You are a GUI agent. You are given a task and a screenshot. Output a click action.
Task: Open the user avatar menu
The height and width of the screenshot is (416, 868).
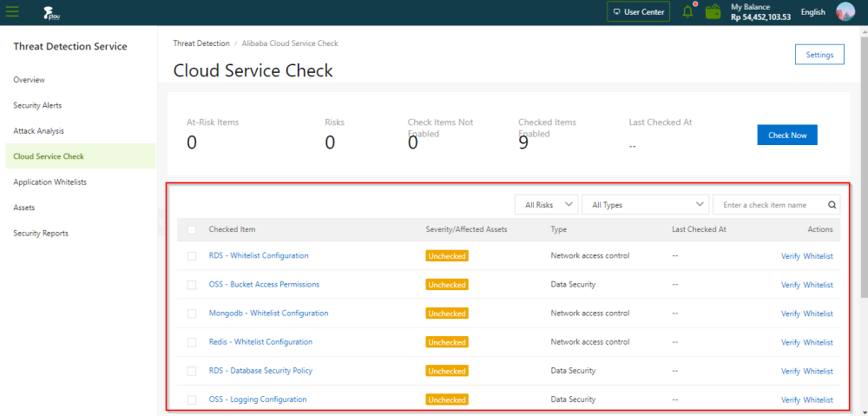pos(845,11)
